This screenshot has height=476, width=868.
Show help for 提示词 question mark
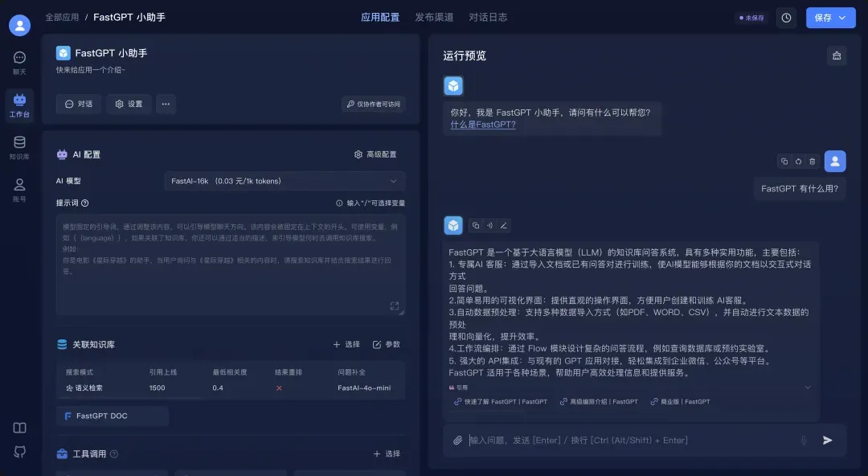[x=84, y=203]
